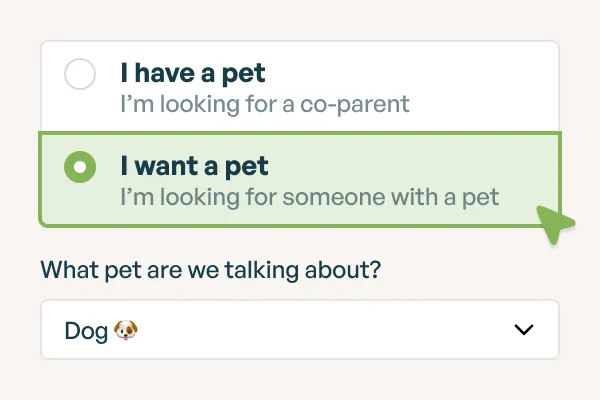Expand the pet type chevron arrow
The height and width of the screenshot is (400, 600).
point(523,330)
